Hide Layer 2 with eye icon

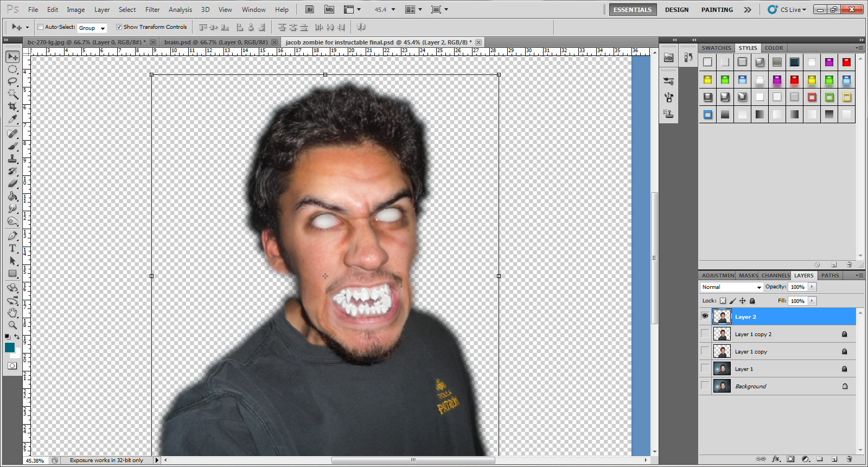click(705, 316)
